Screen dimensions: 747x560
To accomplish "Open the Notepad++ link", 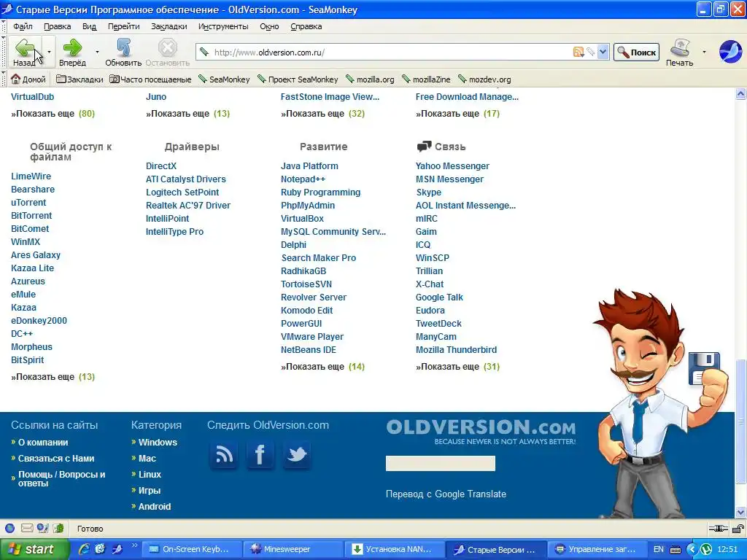I will point(303,179).
